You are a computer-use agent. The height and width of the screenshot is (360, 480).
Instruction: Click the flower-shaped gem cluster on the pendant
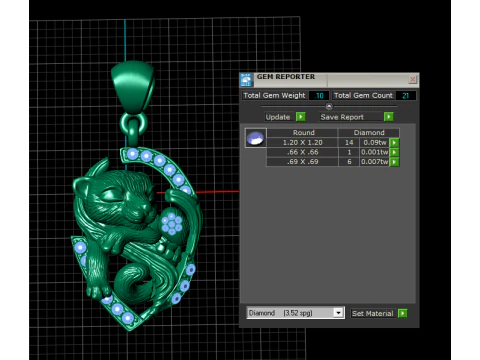pos(172,224)
